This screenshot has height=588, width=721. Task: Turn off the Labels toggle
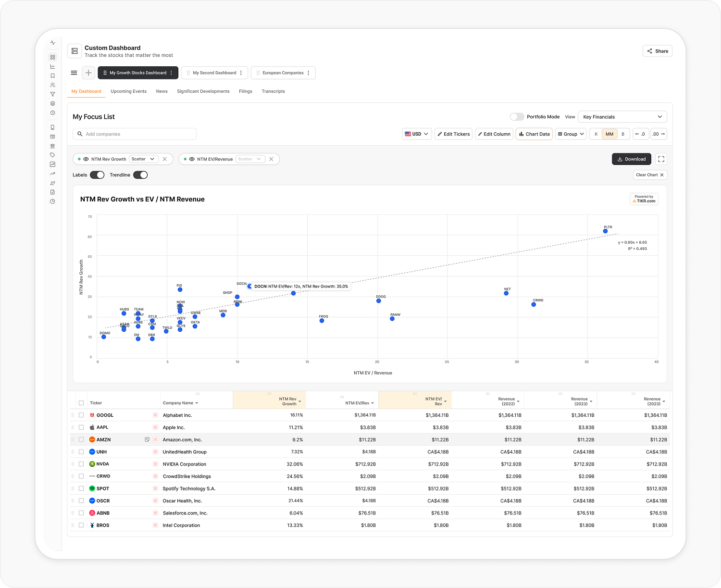(x=97, y=175)
